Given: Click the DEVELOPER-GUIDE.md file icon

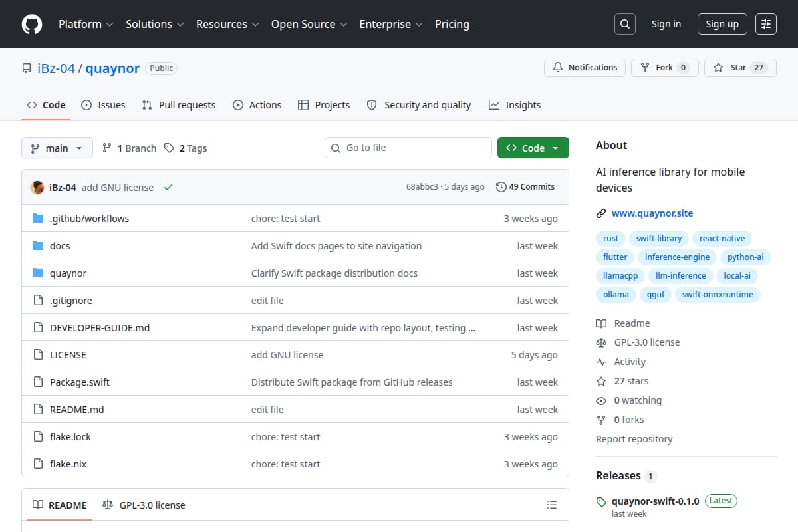Looking at the screenshot, I should click(38, 328).
